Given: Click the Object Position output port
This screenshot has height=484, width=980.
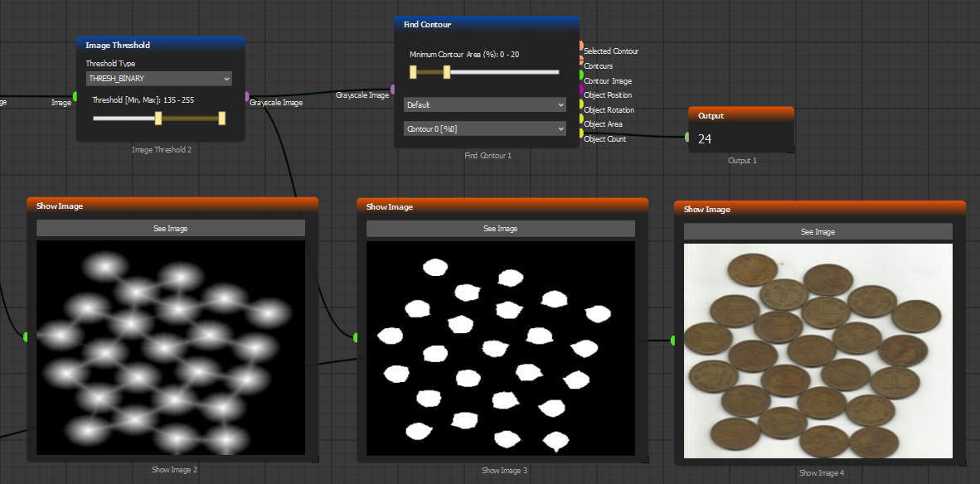Looking at the screenshot, I should (x=581, y=90).
